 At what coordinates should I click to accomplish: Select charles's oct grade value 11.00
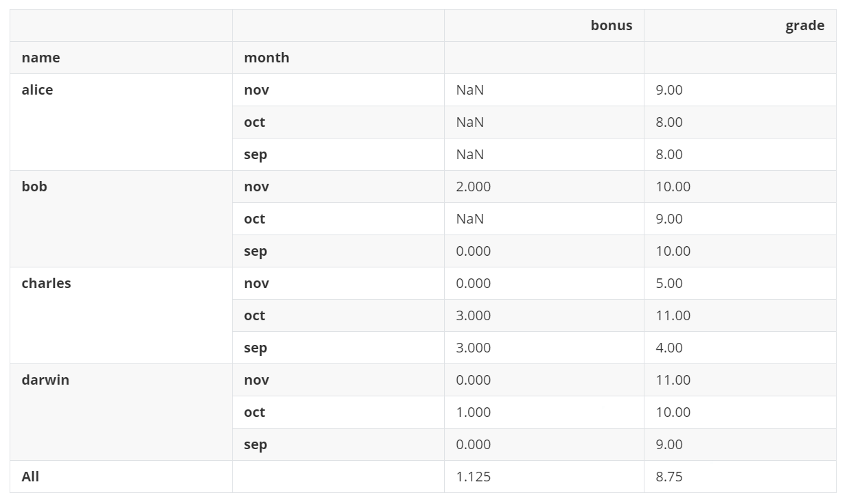point(673,316)
